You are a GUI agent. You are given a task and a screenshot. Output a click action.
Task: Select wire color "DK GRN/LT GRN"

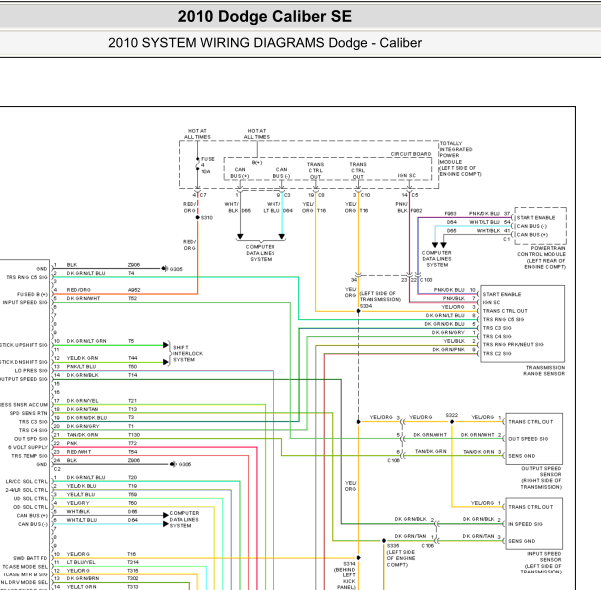coord(86,341)
